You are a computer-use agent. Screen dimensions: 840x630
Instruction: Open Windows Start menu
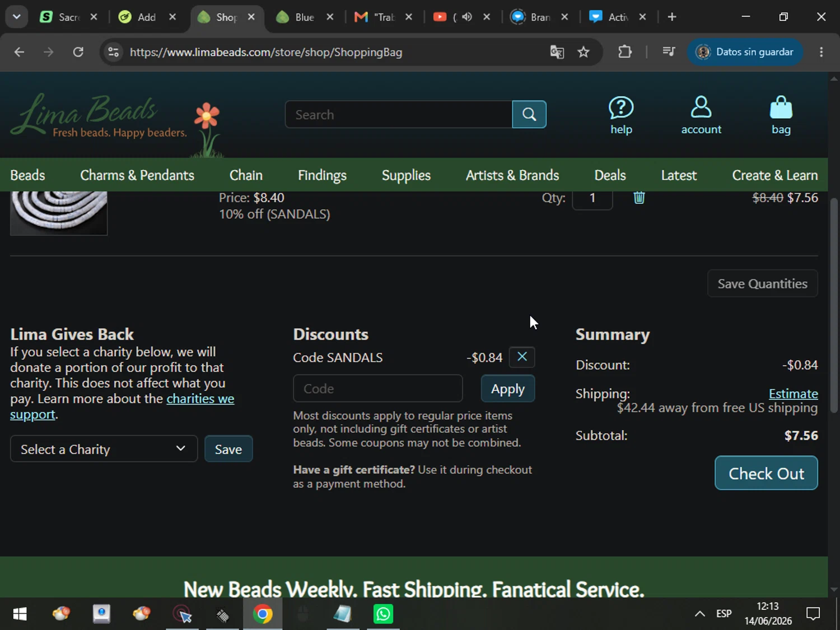click(x=20, y=614)
